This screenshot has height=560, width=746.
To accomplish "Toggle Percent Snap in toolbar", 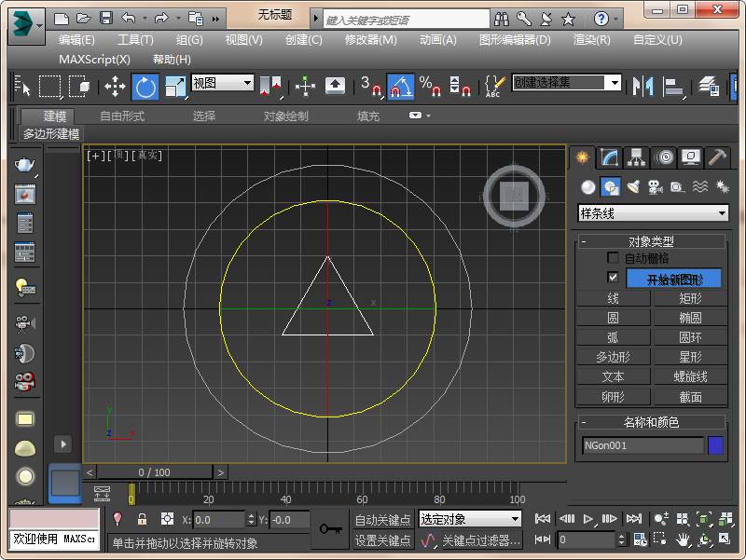I will (430, 87).
